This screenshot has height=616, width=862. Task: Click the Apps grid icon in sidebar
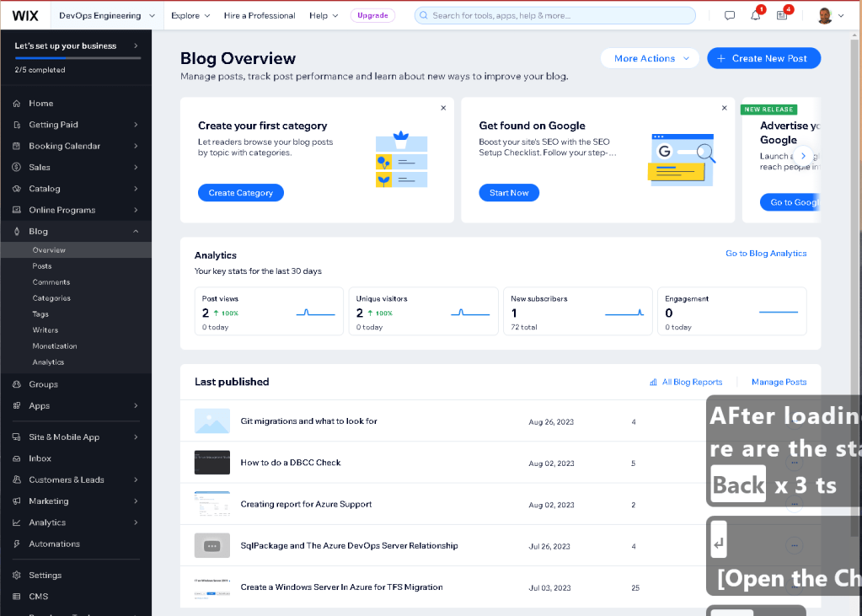tap(17, 406)
